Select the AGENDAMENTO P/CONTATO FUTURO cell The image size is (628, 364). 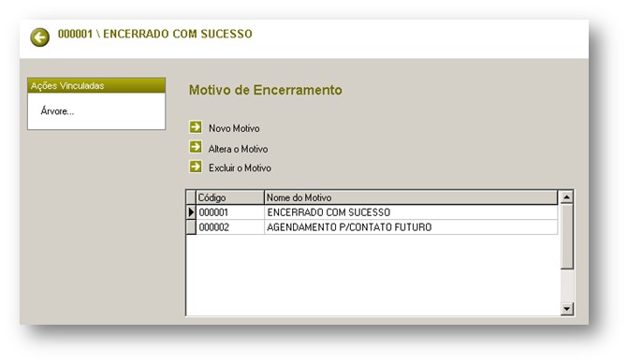pyautogui.click(x=411, y=227)
